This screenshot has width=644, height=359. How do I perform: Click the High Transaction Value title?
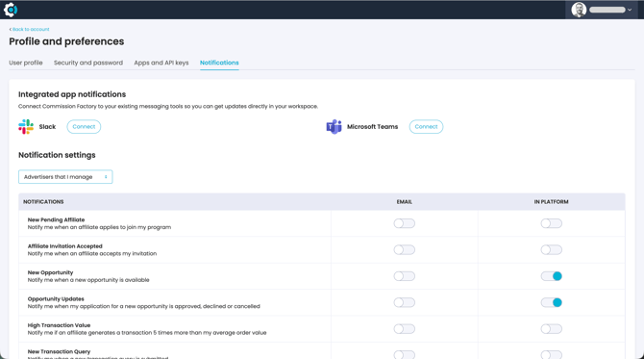[x=59, y=325]
